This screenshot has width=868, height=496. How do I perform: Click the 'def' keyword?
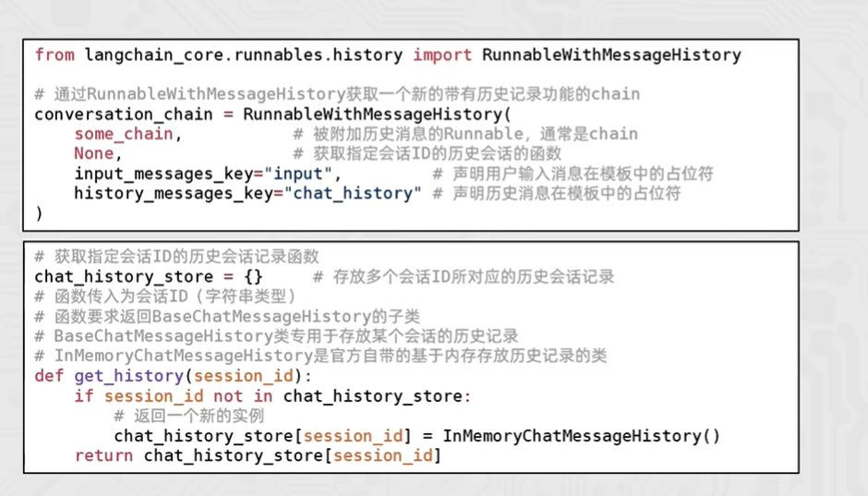49,376
